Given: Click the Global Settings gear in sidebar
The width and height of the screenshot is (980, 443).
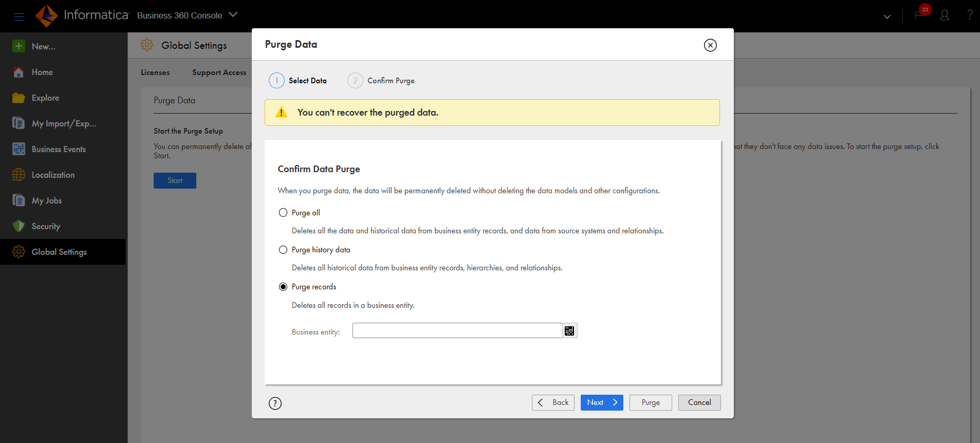Looking at the screenshot, I should [x=19, y=252].
